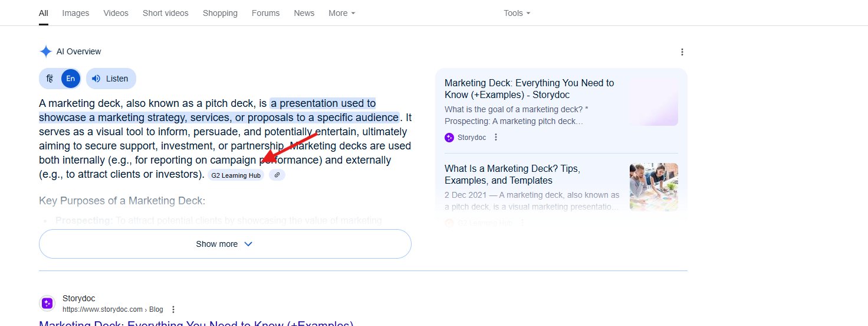This screenshot has width=868, height=326.
Task: Click Storydoc result site icon
Action: 47,304
